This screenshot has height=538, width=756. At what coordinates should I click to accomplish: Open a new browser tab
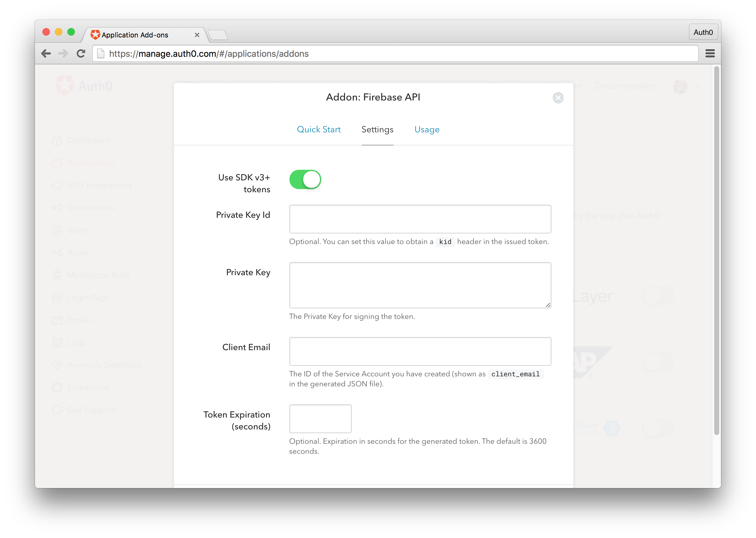[x=218, y=35]
